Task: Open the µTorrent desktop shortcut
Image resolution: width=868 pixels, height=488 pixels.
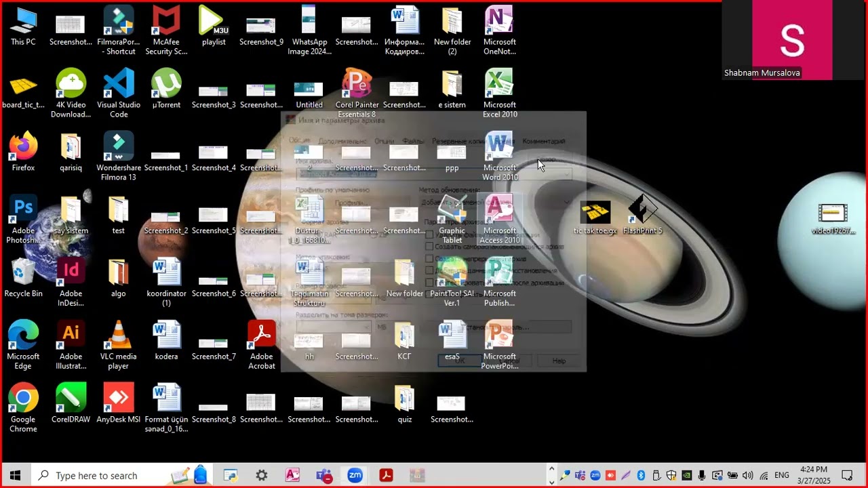Action: tap(166, 89)
